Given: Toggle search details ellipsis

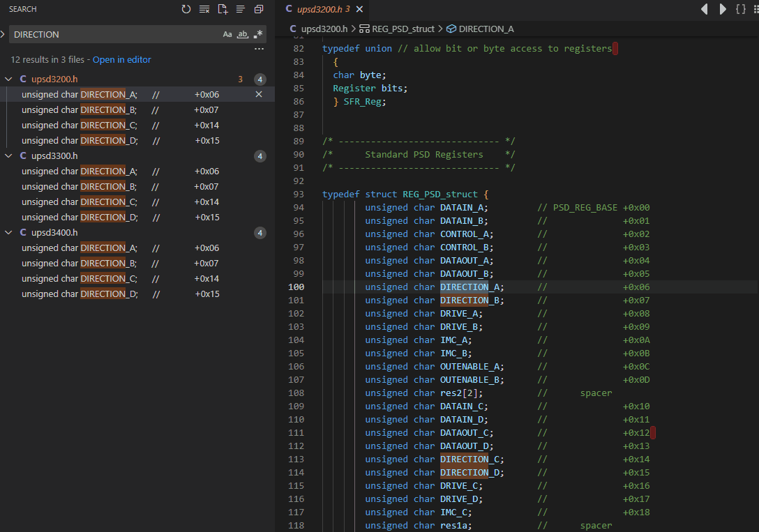Looking at the screenshot, I should click(x=259, y=49).
